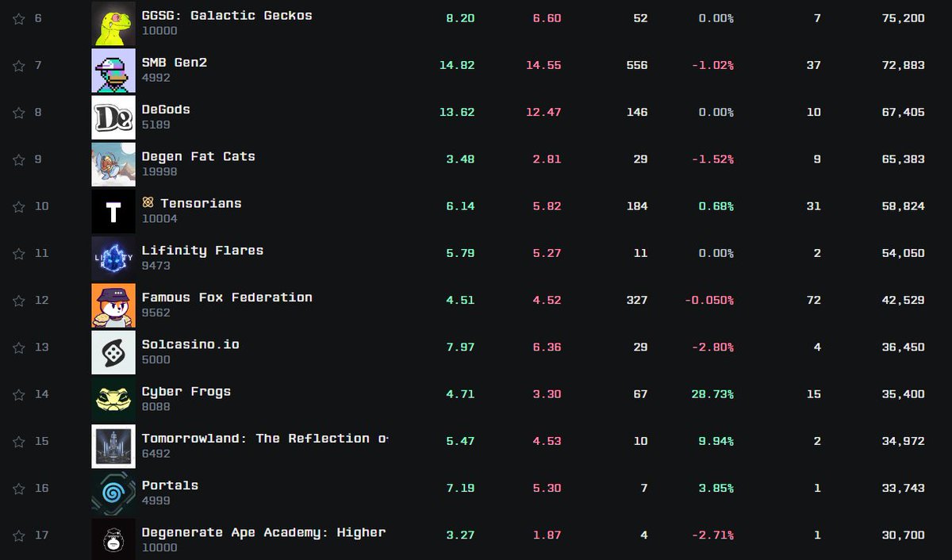The height and width of the screenshot is (560, 952).
Task: Click Degenerate Ape Academy volume 30,700
Action: tap(903, 535)
